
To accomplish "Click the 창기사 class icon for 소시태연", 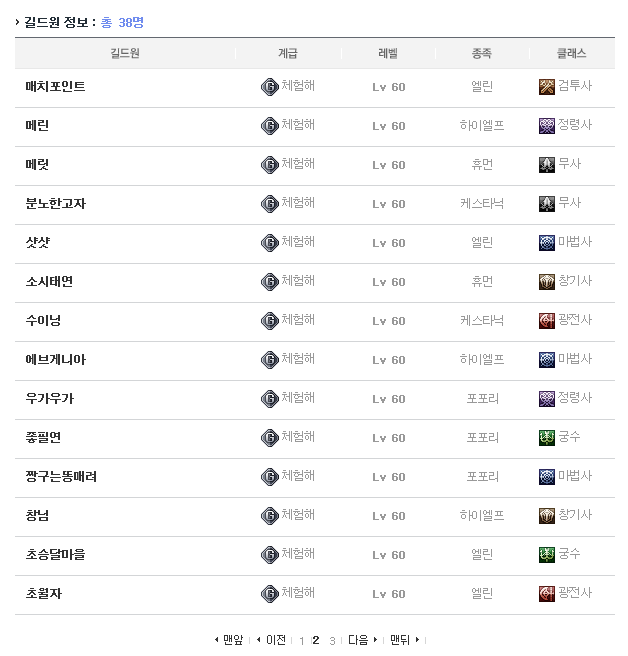I will (x=546, y=282).
